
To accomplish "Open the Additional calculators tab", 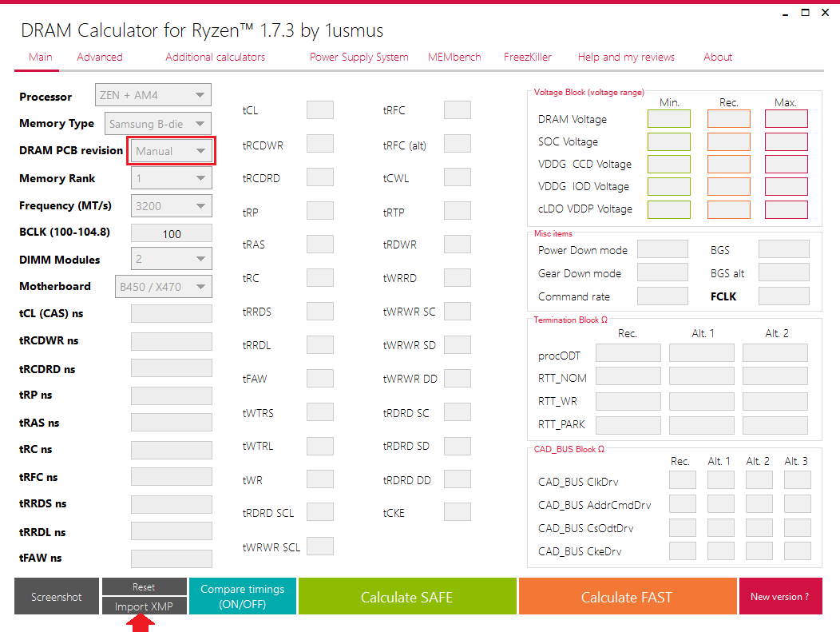I will [215, 57].
